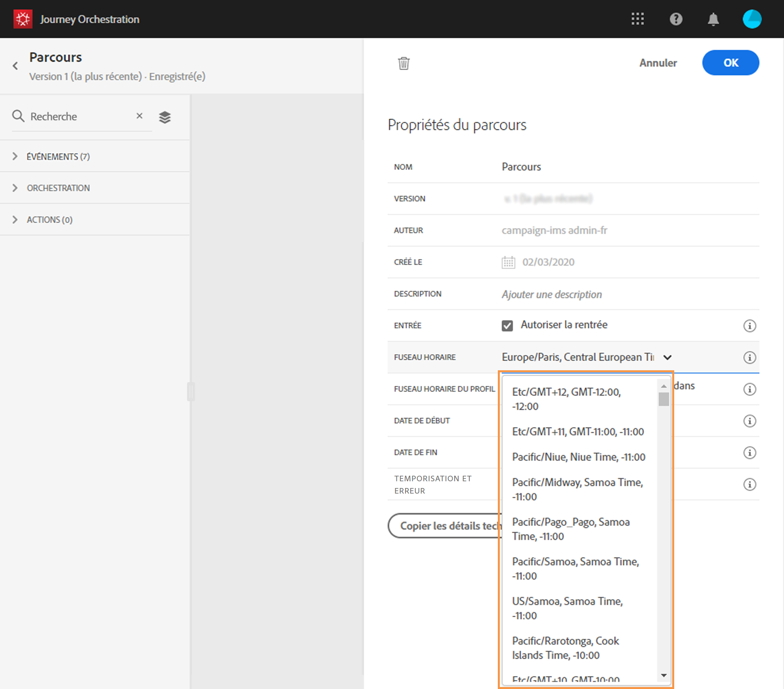Image resolution: width=784 pixels, height=689 pixels.
Task: Show info icon for Entrée row
Action: click(x=749, y=325)
